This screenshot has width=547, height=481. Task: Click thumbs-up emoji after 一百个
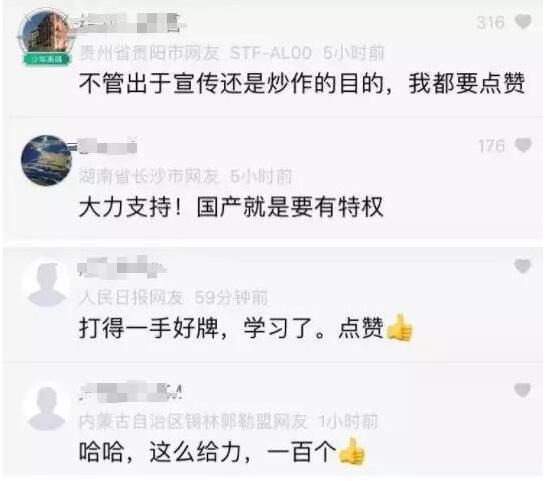point(352,452)
